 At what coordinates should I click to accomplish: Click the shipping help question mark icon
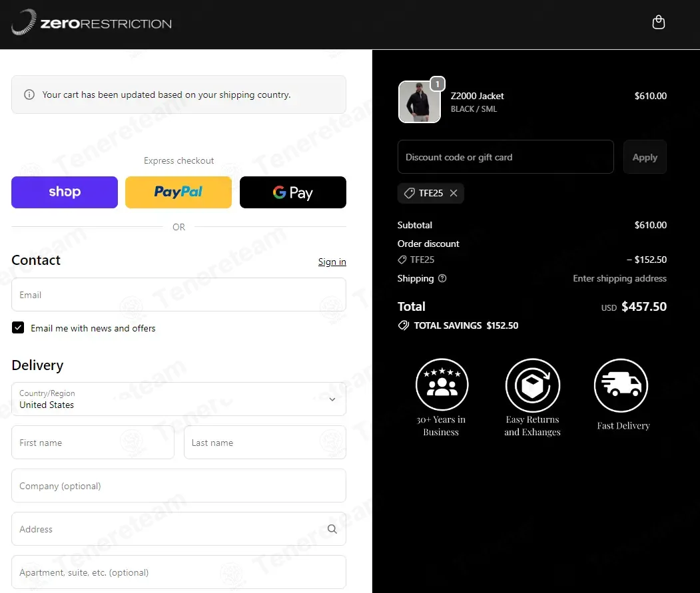(442, 278)
